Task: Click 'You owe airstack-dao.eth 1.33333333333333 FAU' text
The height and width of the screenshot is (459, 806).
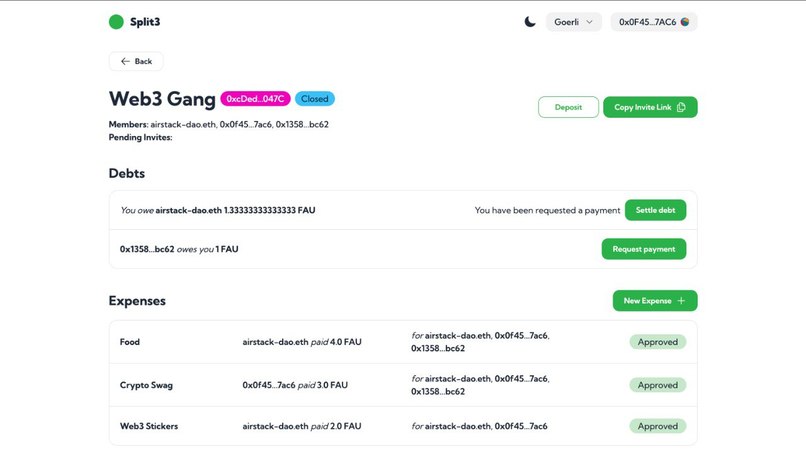Action: (x=217, y=210)
